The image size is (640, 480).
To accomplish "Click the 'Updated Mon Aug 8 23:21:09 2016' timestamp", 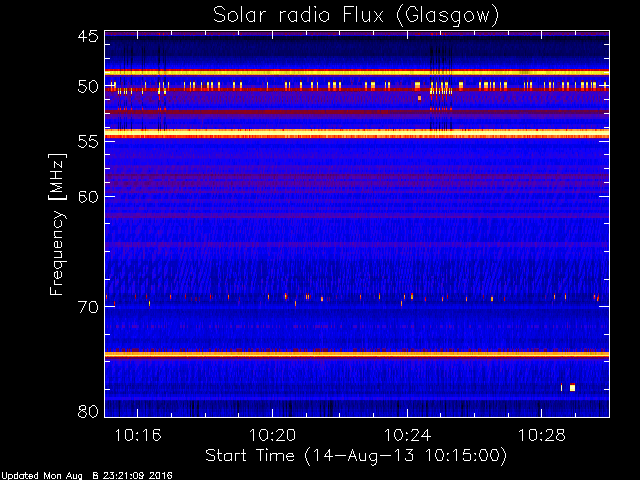I will coord(87,476).
